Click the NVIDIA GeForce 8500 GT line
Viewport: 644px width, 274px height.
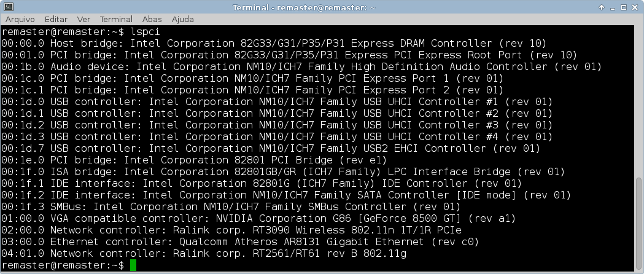(258, 219)
